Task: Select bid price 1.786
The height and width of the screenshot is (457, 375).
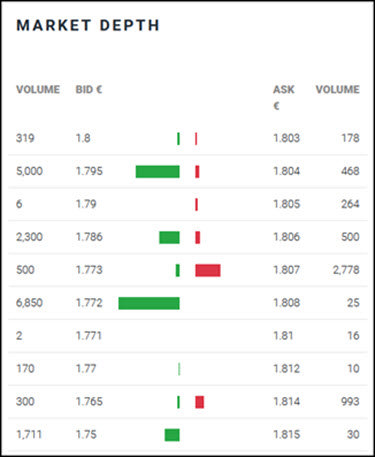Action: coord(89,237)
